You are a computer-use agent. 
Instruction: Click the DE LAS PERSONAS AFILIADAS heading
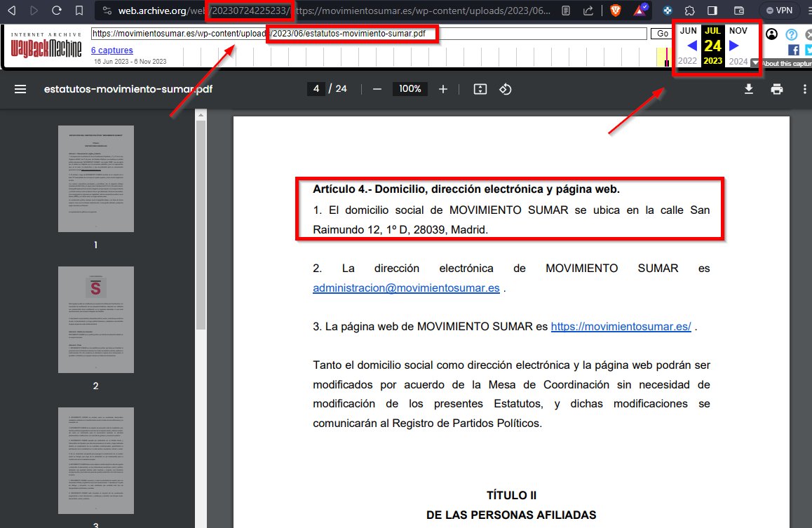pos(511,515)
